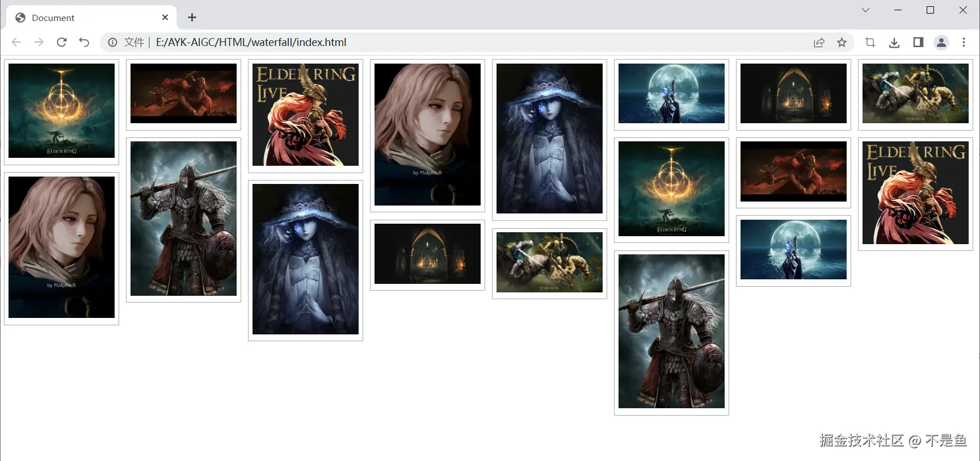980x461 pixels.
Task: Click the undo arrow icon beside reload
Action: point(84,42)
